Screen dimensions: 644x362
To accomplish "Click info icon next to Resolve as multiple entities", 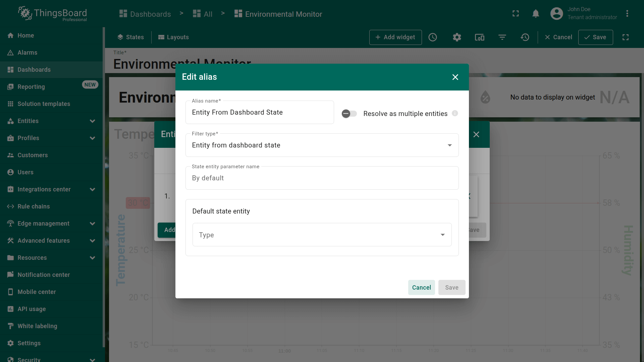I will click(455, 113).
